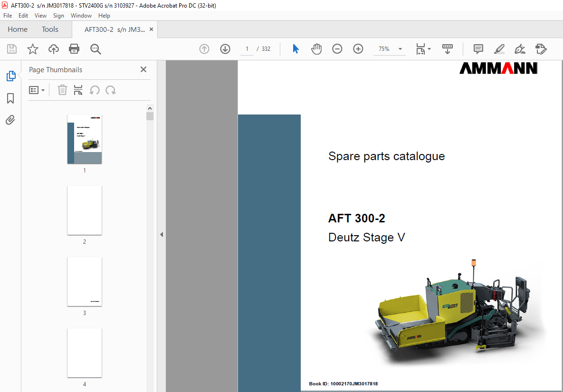Close the Page Thumbnails panel
Screen dimensions: 563x392
pyautogui.click(x=143, y=69)
